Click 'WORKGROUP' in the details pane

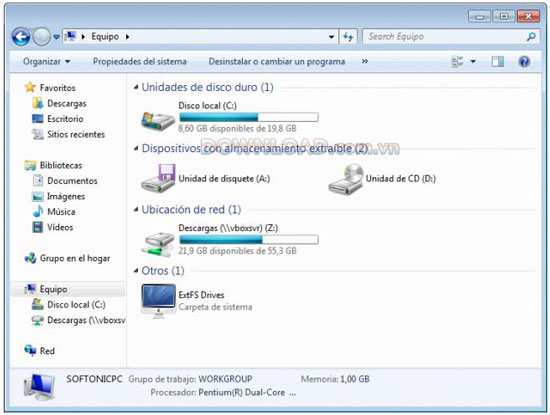[x=225, y=379]
